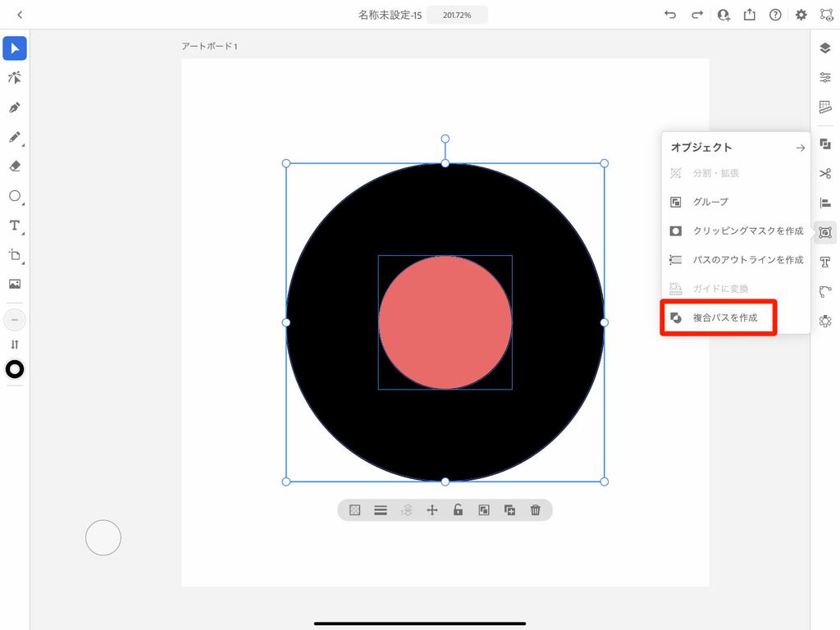840x630 pixels.
Task: Tap the touch shortcut circle
Action: click(x=103, y=537)
